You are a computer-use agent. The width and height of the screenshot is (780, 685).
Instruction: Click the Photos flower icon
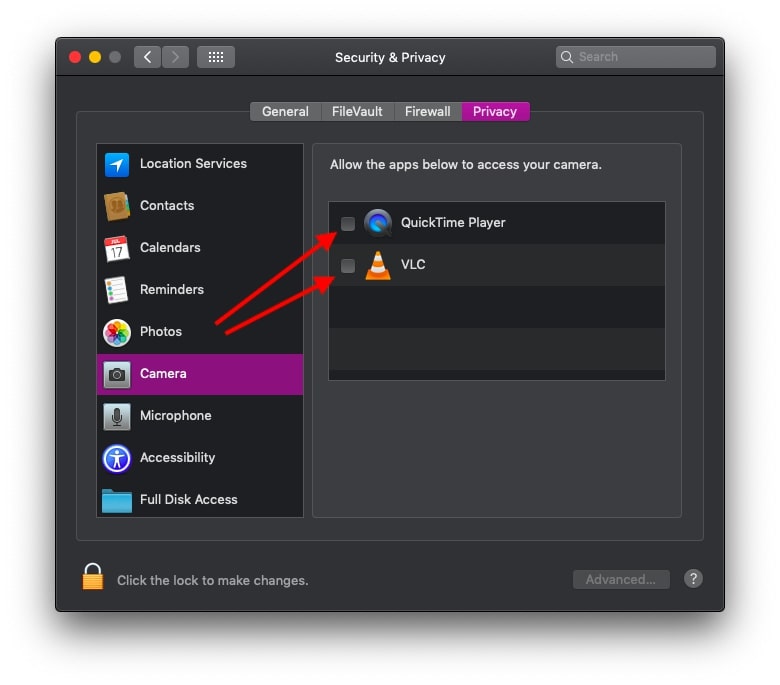[x=117, y=332]
